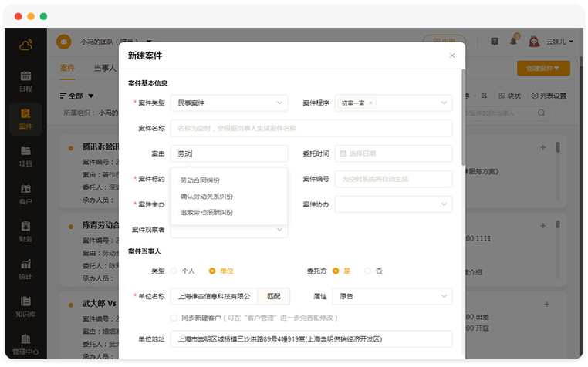Screen dimensions: 588x367
Task: Select the 个人 radio button
Action: pos(174,271)
